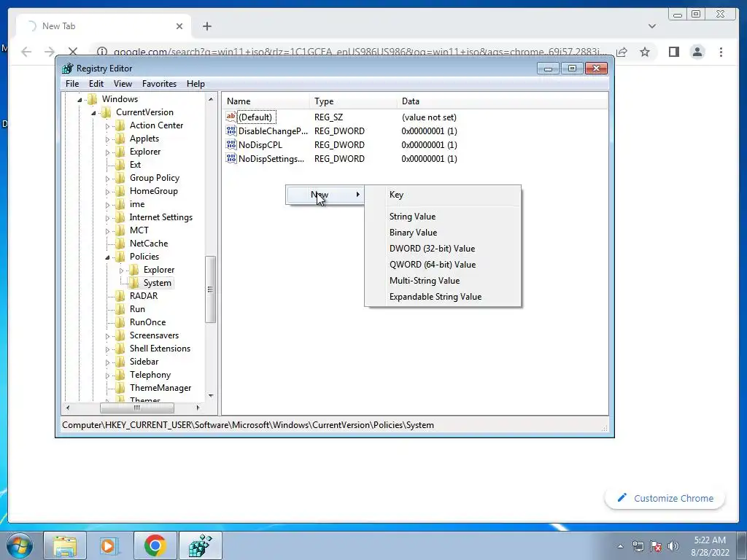Click the DisableChangeP... DWORD value icon
The width and height of the screenshot is (747, 560).
[231, 131]
